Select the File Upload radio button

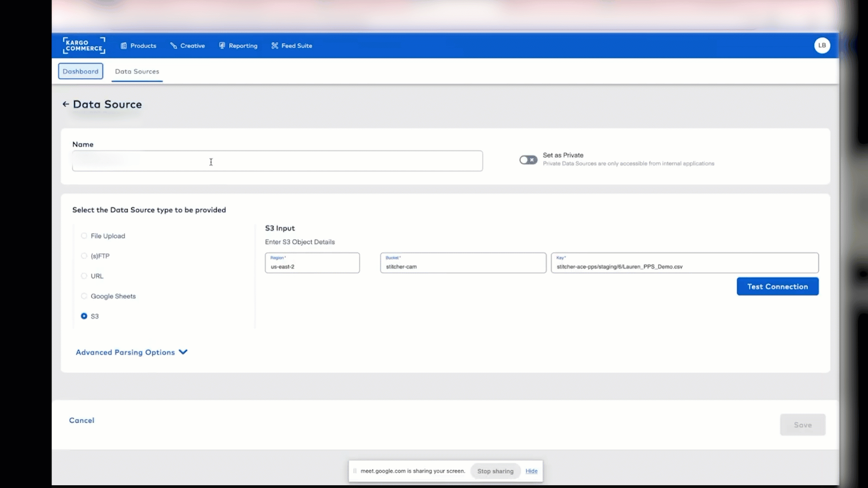pos(84,235)
